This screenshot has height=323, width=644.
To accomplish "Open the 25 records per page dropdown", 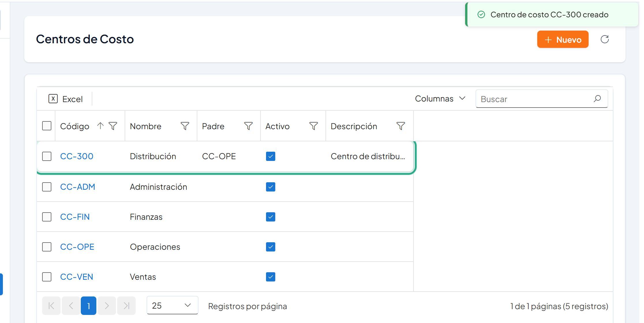I will coord(172,305).
